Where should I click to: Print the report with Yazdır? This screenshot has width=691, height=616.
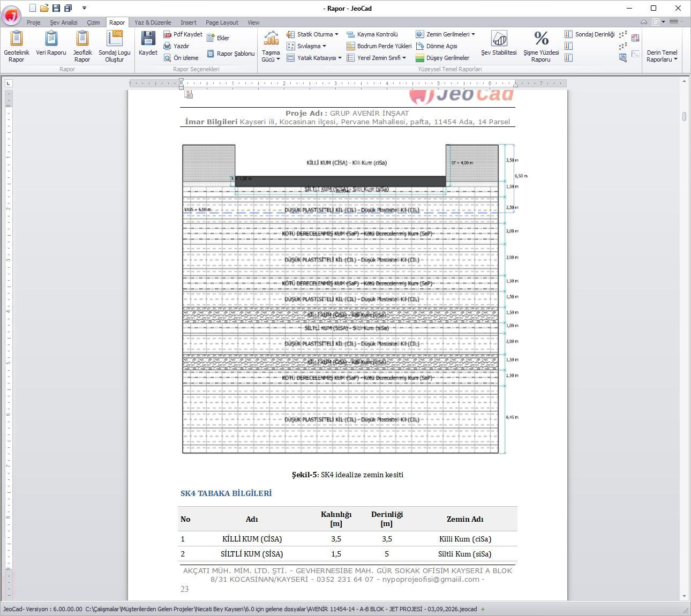(177, 46)
